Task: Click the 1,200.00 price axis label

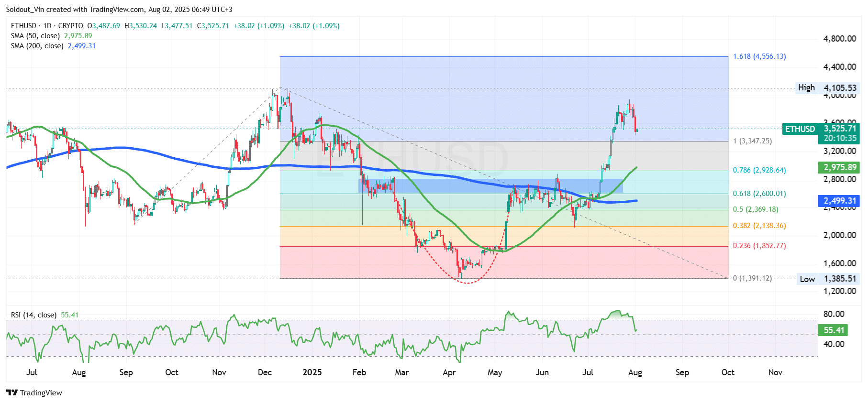Action: coord(840,291)
